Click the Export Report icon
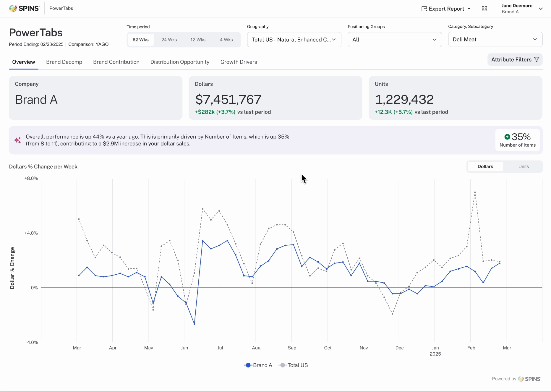551x392 pixels. [424, 9]
